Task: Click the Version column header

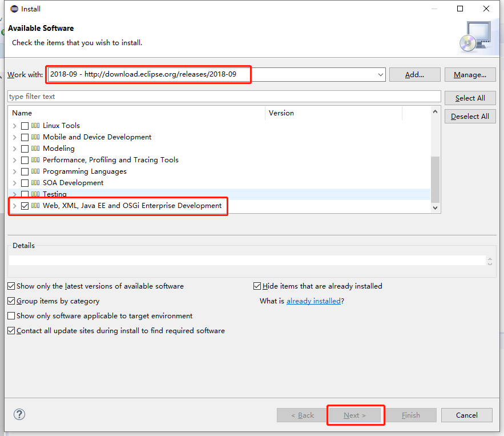Action: (334, 113)
